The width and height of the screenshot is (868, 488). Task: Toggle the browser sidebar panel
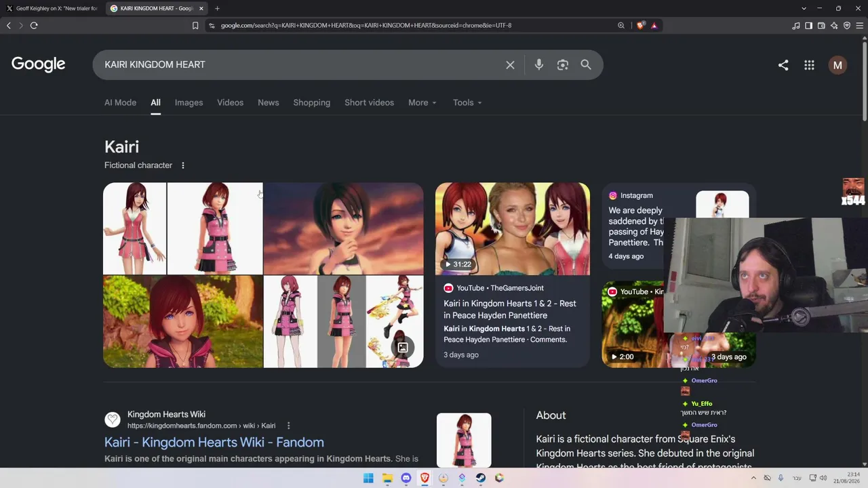tap(808, 26)
